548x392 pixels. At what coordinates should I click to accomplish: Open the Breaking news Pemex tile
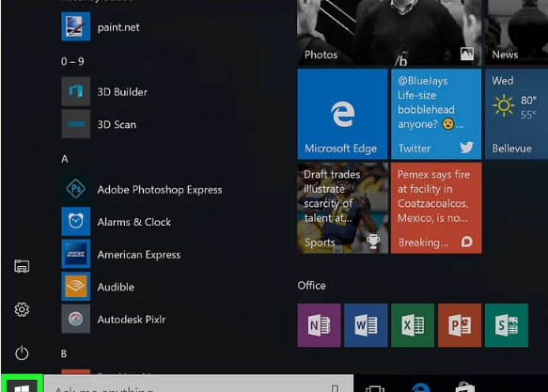click(x=436, y=208)
